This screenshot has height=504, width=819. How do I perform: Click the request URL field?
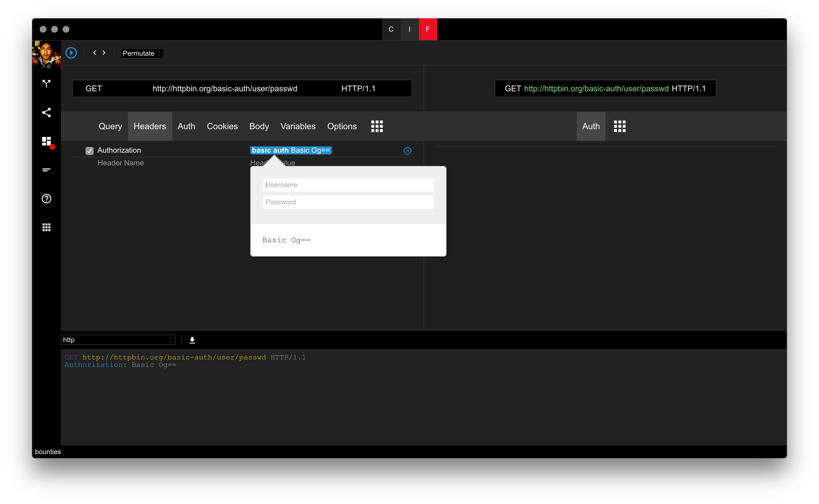tap(225, 88)
